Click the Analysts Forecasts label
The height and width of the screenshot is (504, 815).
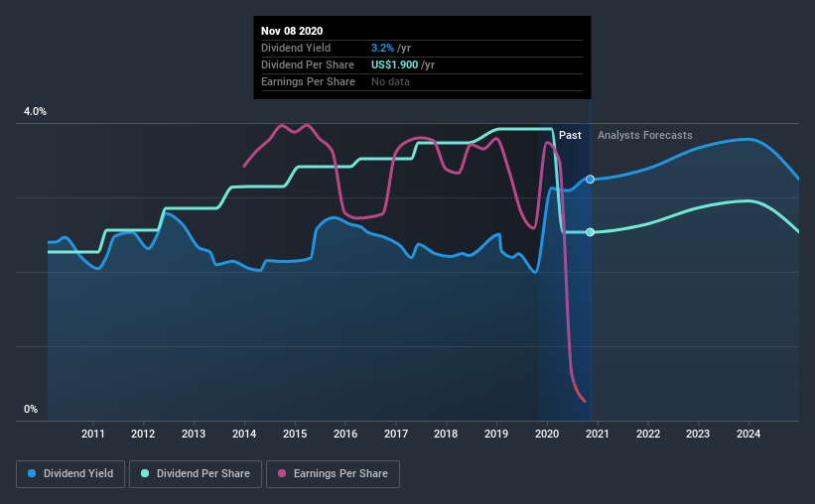coord(645,135)
